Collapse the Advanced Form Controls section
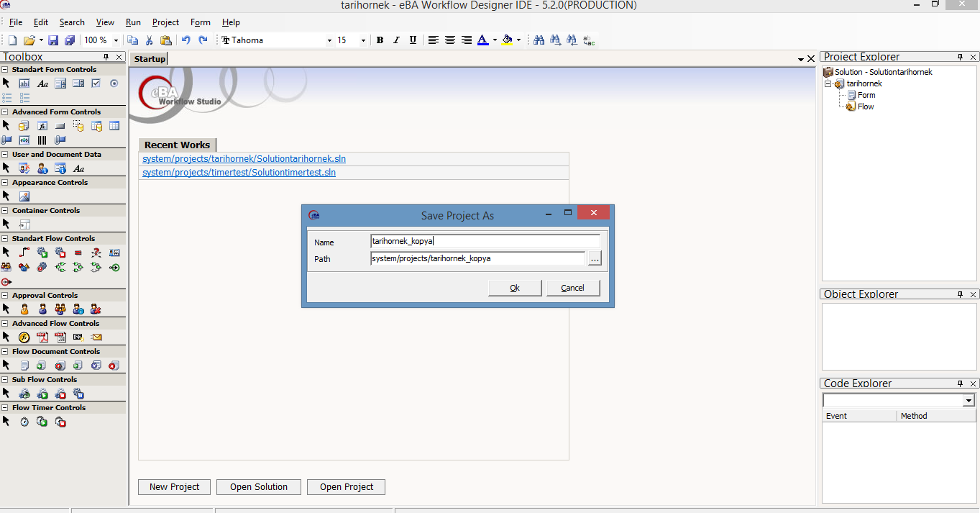Image resolution: width=980 pixels, height=513 pixels. click(x=5, y=112)
